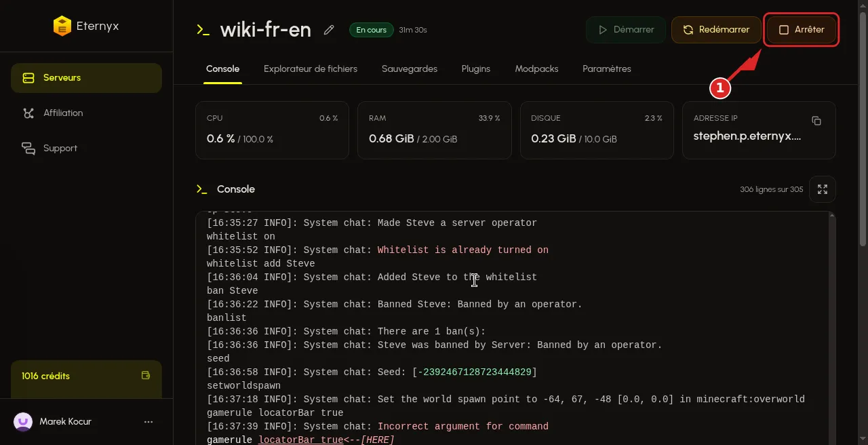Click the 'banlist' command line
Viewport: 868px width, 445px height.
point(226,318)
